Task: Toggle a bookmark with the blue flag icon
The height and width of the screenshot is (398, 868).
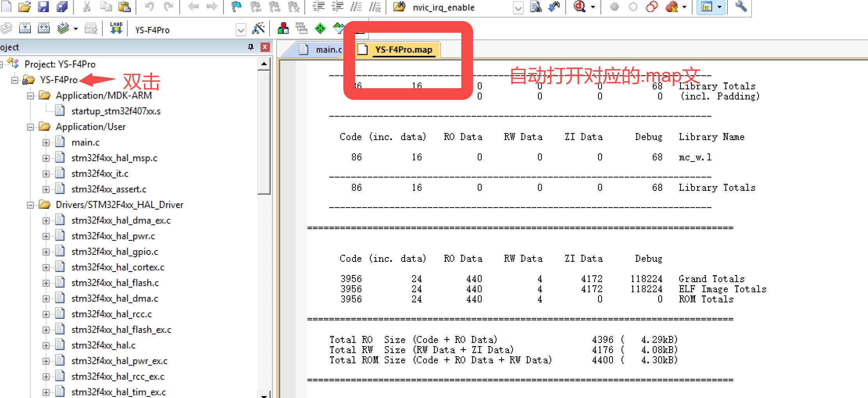Action: [236, 7]
